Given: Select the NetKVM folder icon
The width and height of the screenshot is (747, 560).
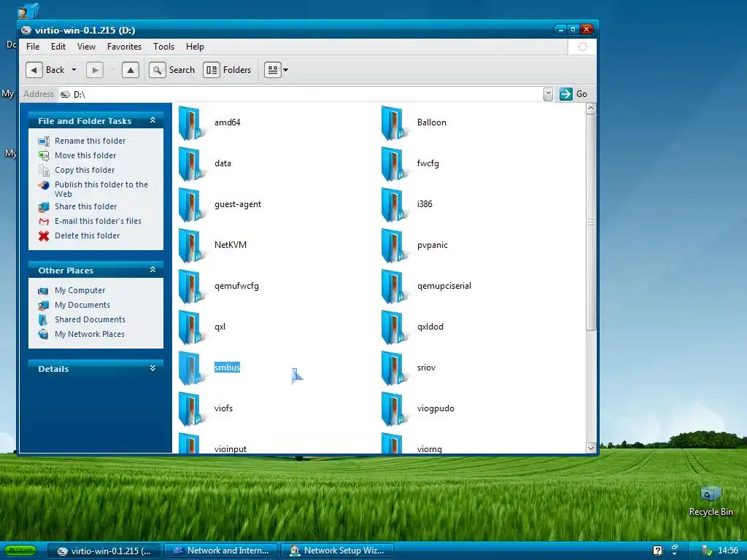Looking at the screenshot, I should [x=192, y=246].
